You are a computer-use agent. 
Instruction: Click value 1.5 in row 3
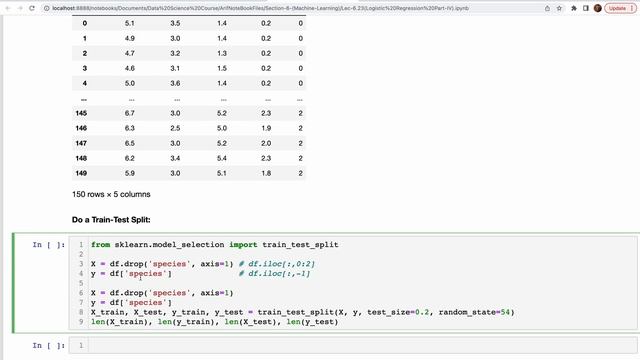pos(222,68)
